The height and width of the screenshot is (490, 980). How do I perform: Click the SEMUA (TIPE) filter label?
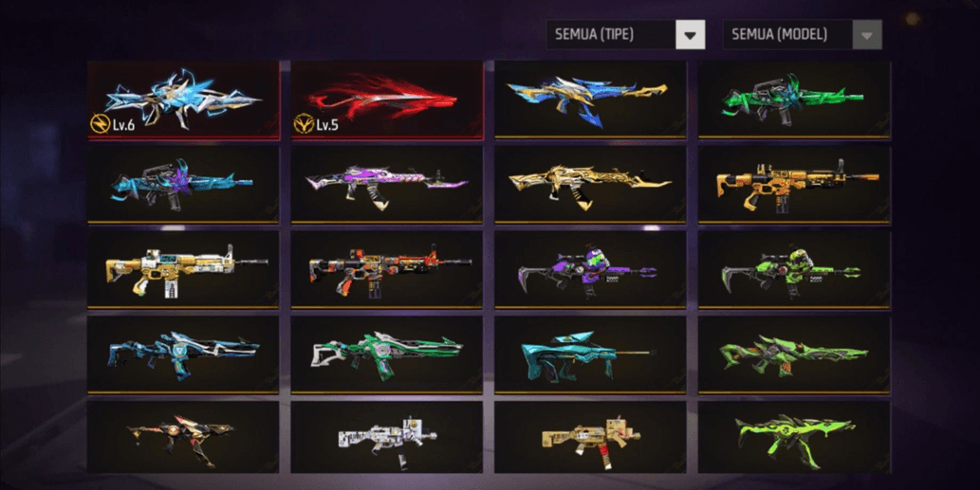(595, 35)
